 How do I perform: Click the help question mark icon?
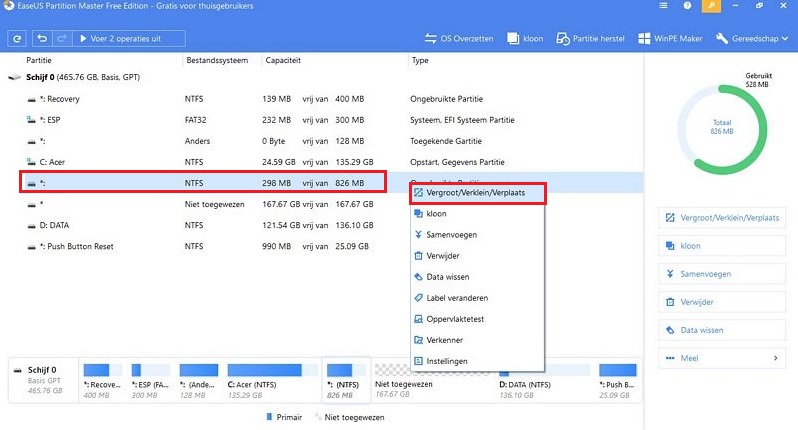point(688,6)
